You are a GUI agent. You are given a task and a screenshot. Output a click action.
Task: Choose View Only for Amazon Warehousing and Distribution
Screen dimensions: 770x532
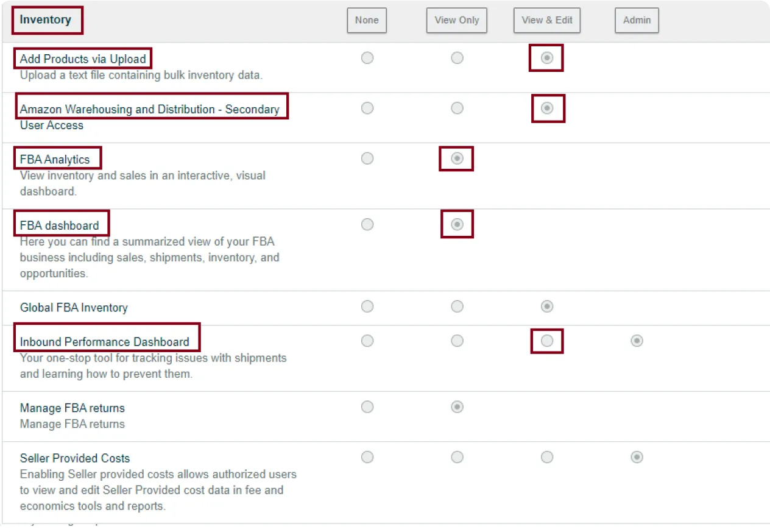pos(457,108)
